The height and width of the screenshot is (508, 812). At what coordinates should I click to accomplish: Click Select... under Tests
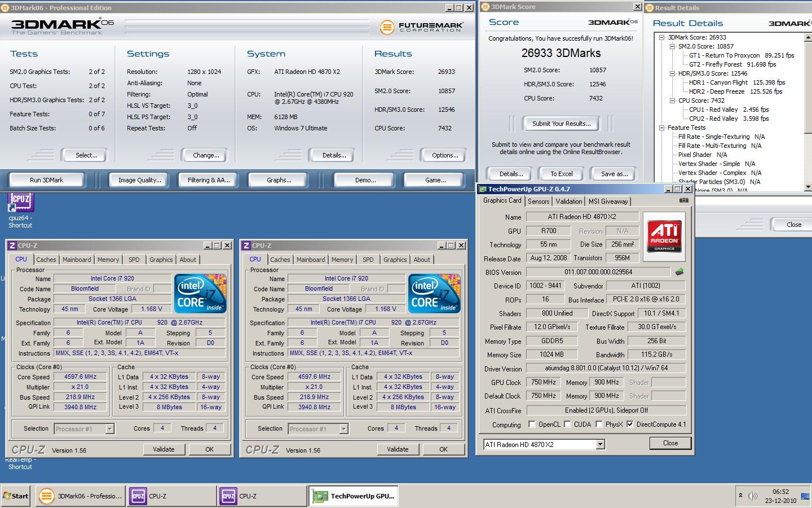point(86,155)
